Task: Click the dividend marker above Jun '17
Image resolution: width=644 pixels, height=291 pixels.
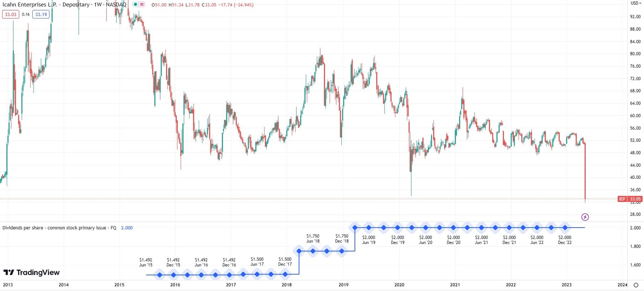Action: click(x=257, y=275)
